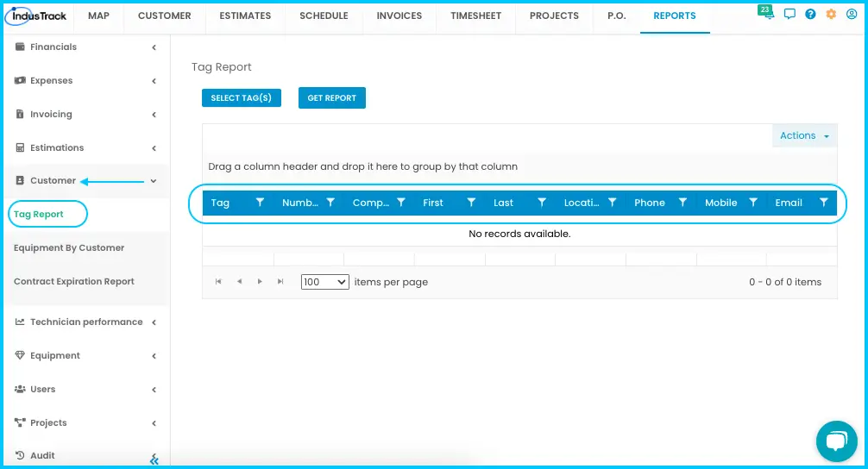The height and width of the screenshot is (469, 868).
Task: Sort by the Last column header
Action: pos(503,203)
